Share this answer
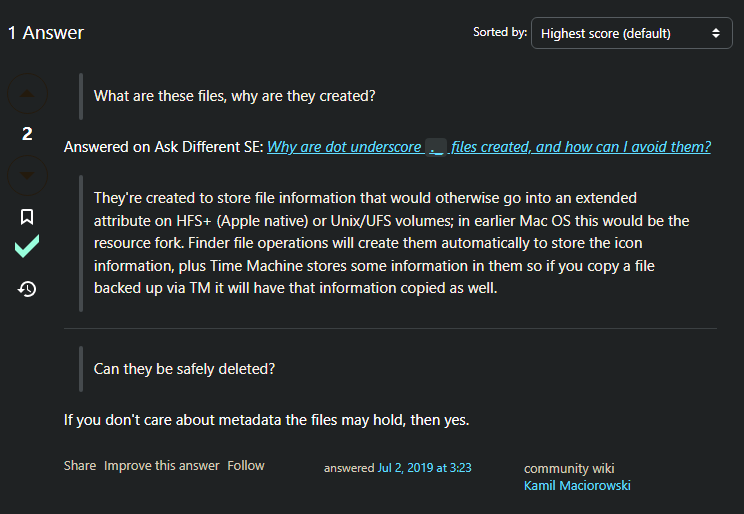Image resolution: width=744 pixels, height=514 pixels. click(80, 466)
